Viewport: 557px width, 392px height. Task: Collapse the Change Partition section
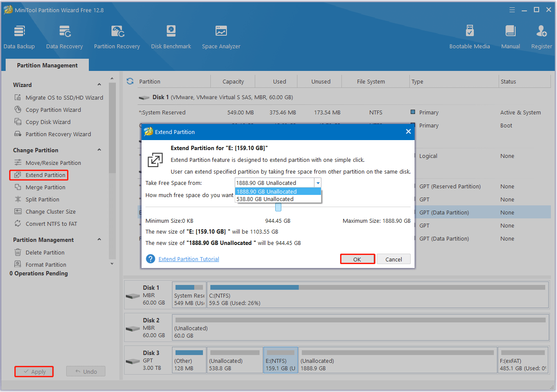[99, 150]
